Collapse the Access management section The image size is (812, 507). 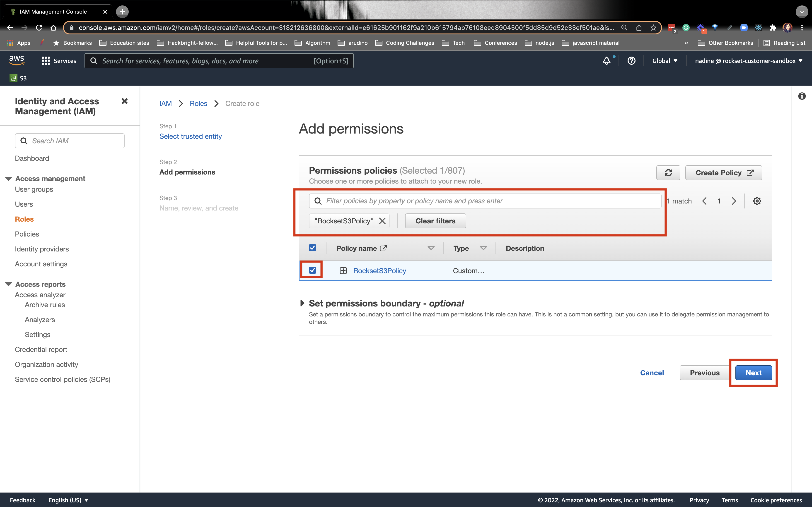pyautogui.click(x=9, y=178)
